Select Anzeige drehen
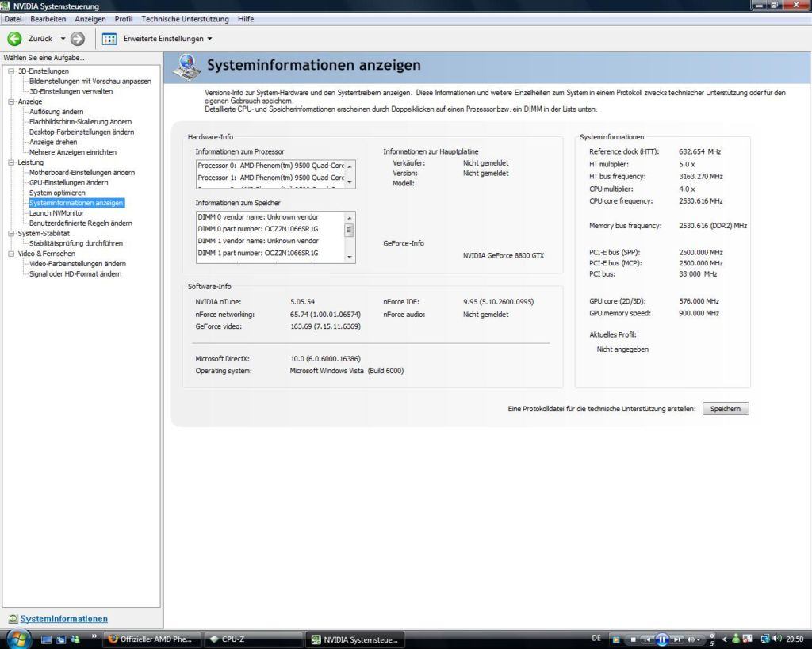 click(x=53, y=143)
